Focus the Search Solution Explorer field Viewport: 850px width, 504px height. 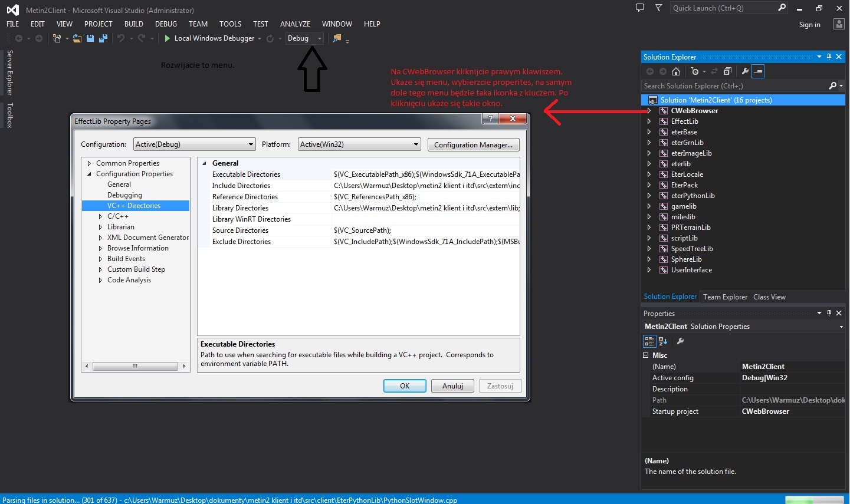(x=735, y=86)
